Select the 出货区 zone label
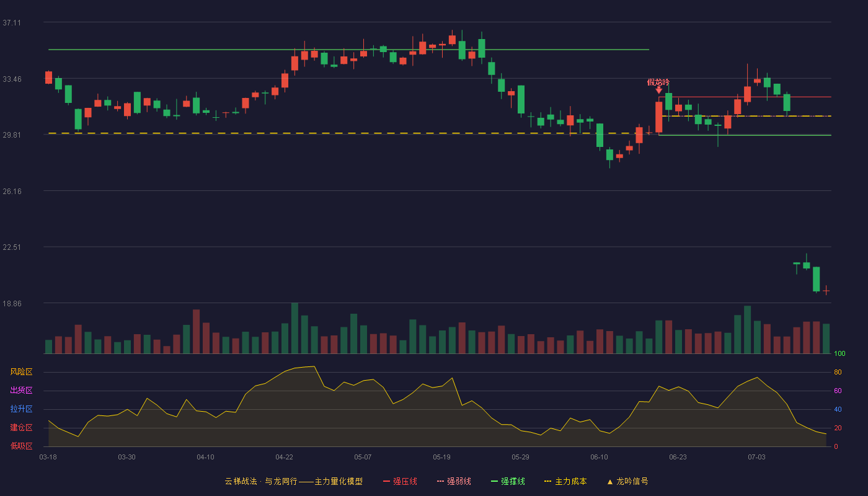 pyautogui.click(x=21, y=391)
